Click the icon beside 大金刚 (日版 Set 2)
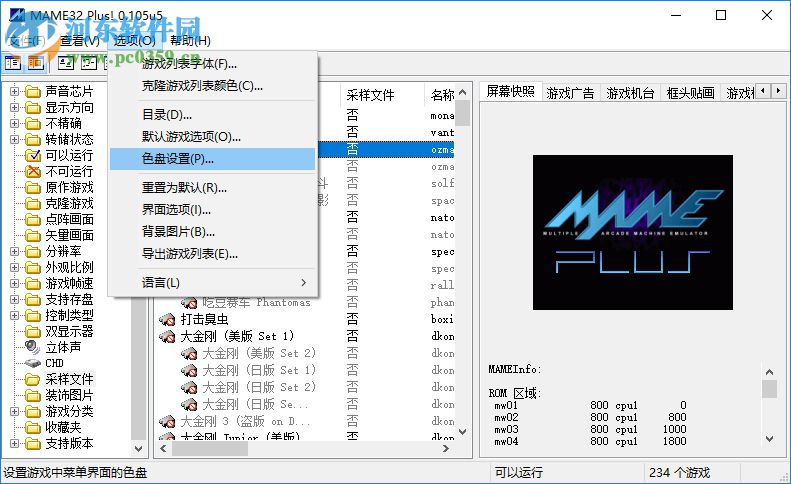This screenshot has width=791, height=484. point(189,388)
